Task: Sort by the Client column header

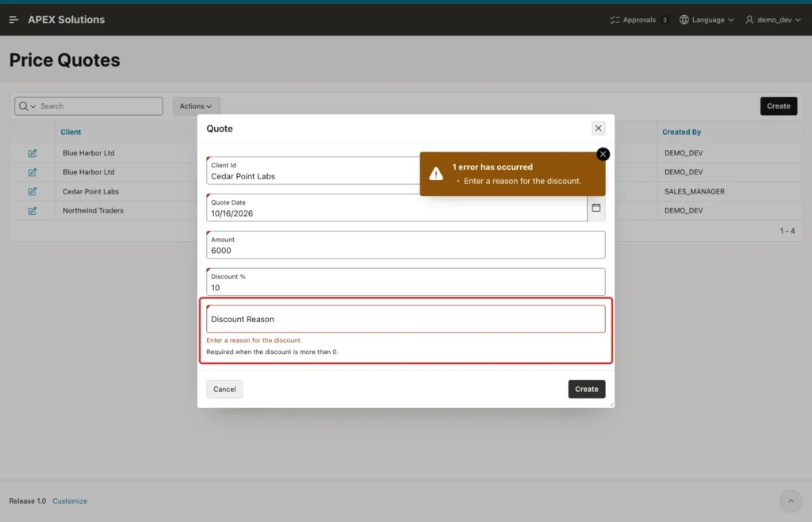Action: point(71,132)
